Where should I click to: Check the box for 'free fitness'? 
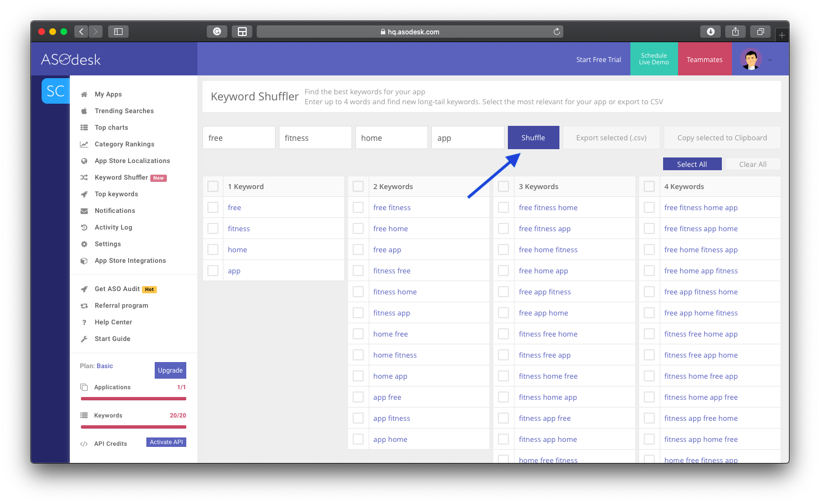click(358, 207)
